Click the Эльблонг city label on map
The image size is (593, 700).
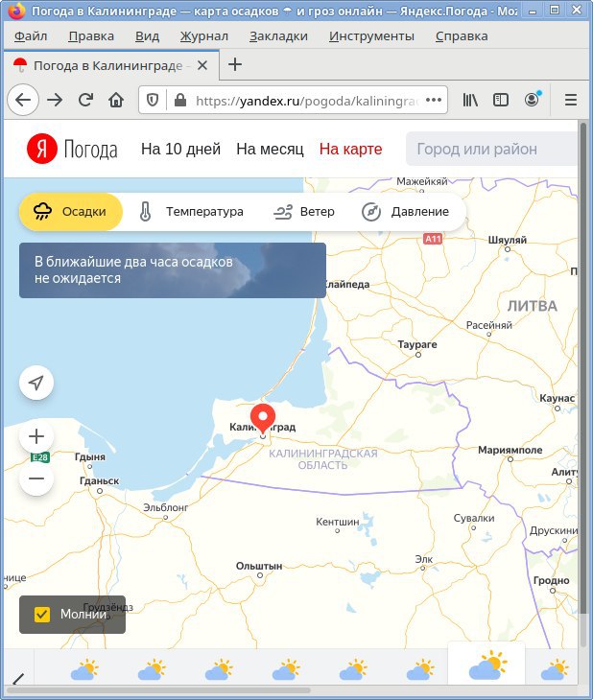[x=165, y=507]
